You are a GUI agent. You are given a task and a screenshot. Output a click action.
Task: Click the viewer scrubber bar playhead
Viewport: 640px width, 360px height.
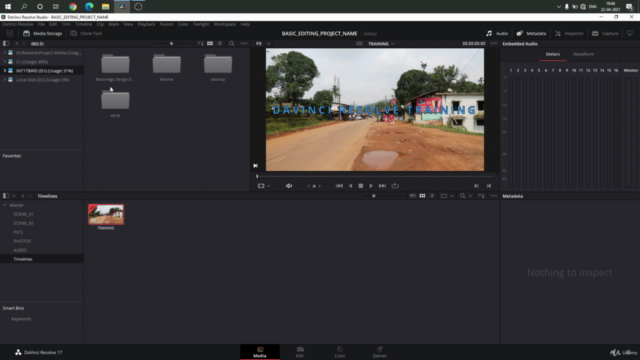coord(257,176)
